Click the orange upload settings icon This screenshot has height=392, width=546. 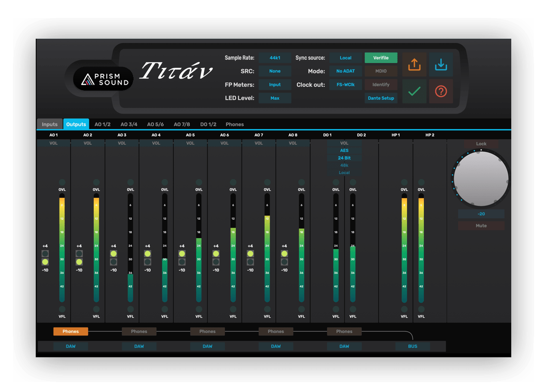tap(414, 65)
